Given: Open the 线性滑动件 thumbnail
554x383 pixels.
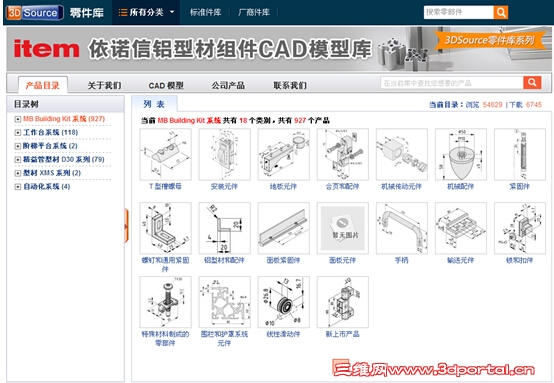Looking at the screenshot, I should click(x=284, y=302).
